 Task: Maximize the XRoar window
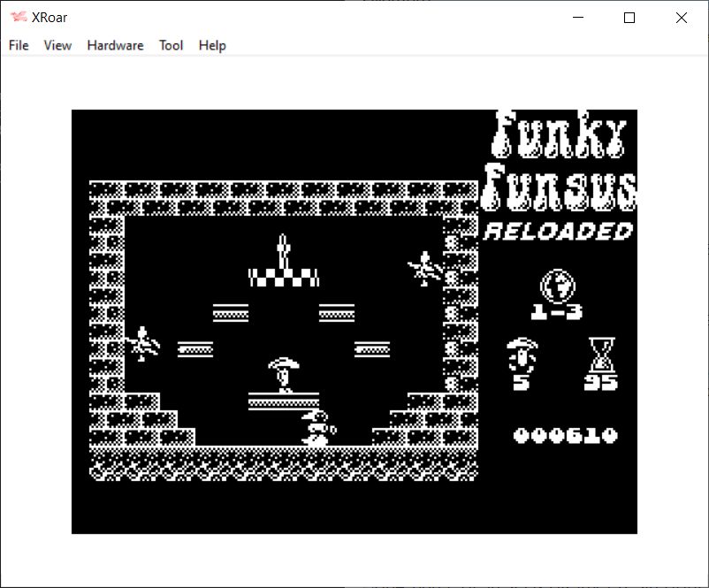629,18
